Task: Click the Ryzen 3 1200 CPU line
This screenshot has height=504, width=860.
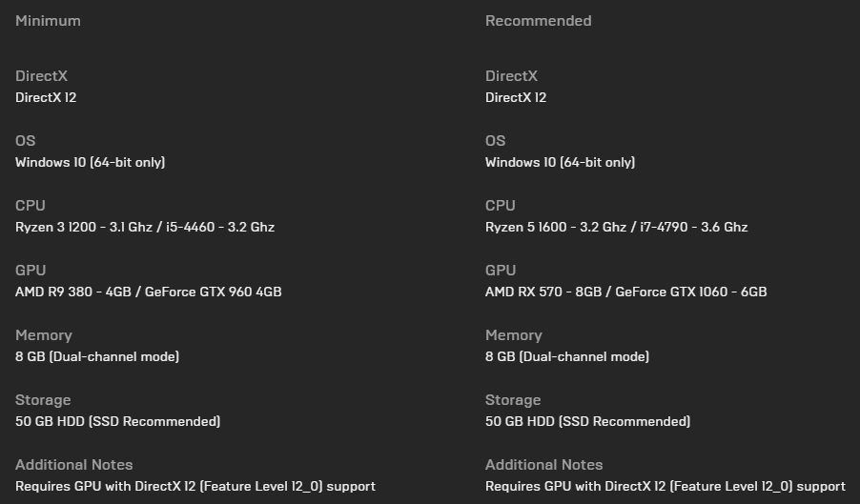Action: (x=145, y=227)
